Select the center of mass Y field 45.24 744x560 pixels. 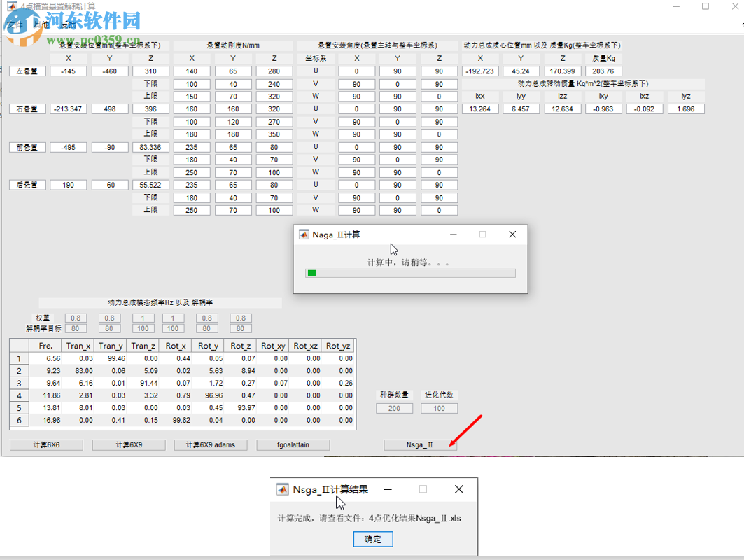[521, 71]
